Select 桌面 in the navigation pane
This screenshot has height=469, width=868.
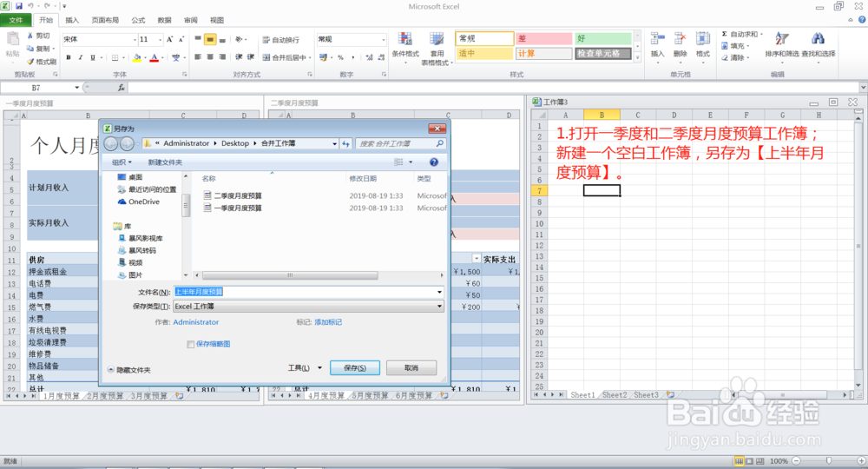tap(131, 177)
